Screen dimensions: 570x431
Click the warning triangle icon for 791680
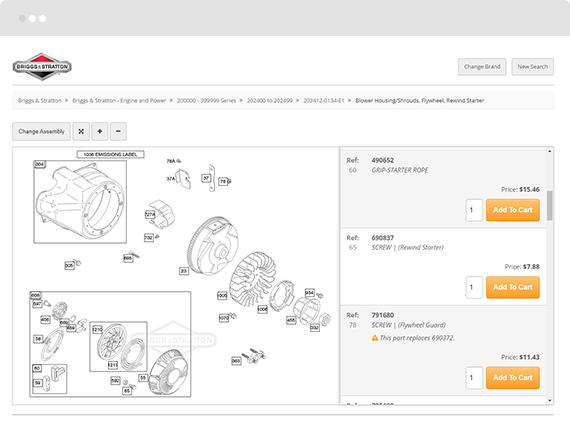(x=375, y=338)
